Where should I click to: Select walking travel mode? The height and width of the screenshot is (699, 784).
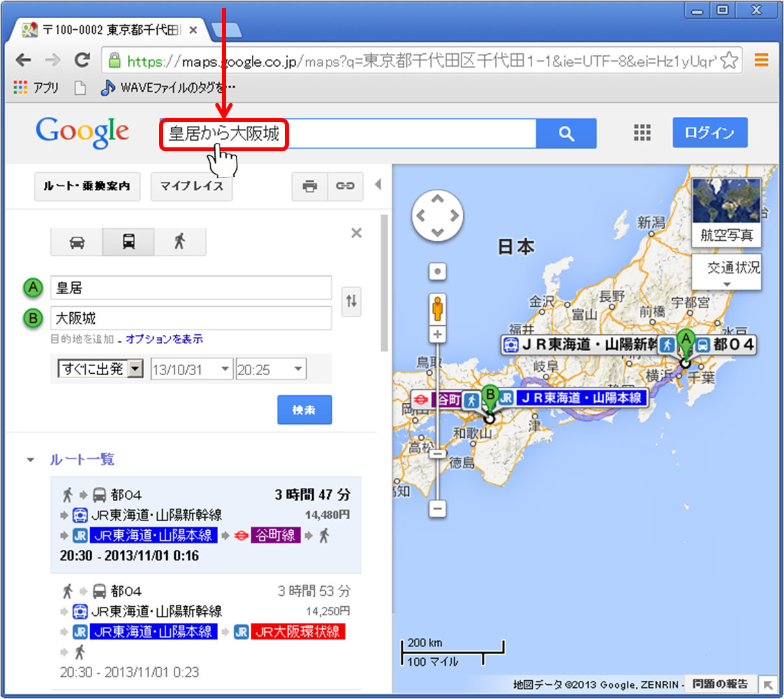point(180,242)
